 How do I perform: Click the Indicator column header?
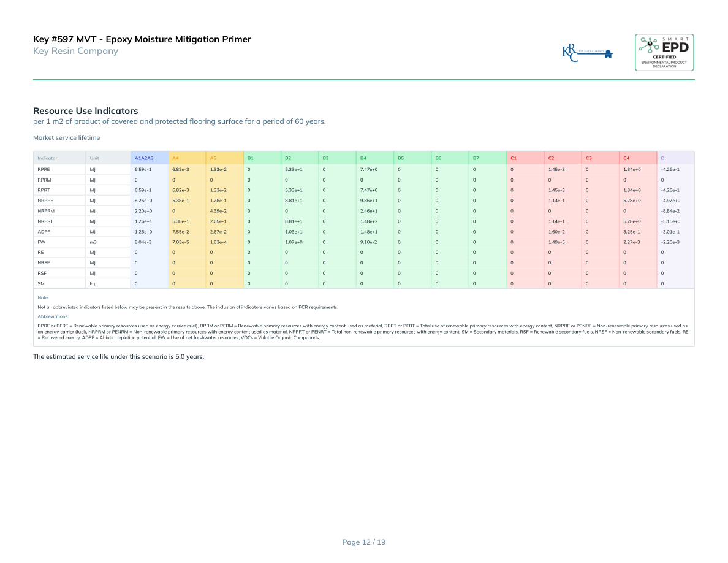[47, 158]
